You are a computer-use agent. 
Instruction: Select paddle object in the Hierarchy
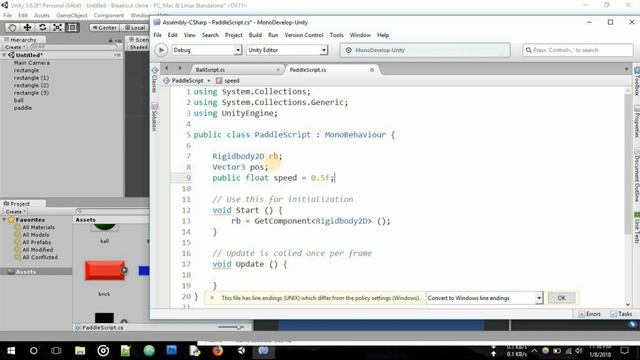click(22, 108)
